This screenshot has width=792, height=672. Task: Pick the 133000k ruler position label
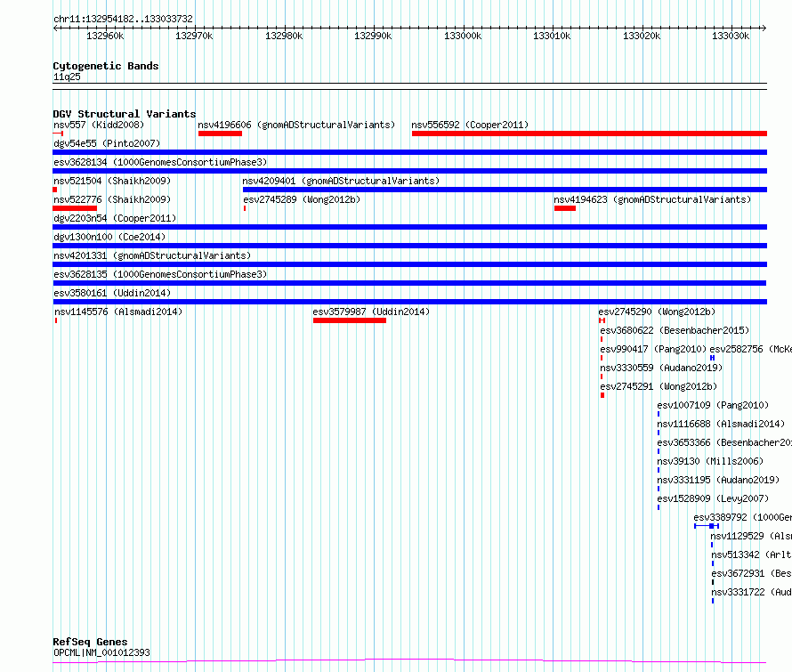click(x=463, y=36)
